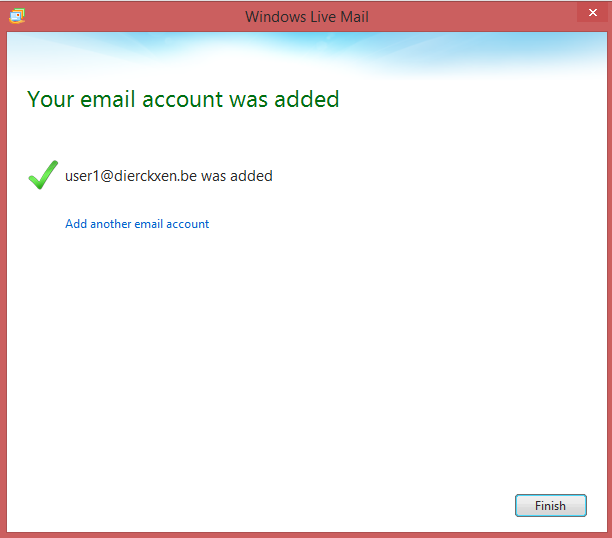This screenshot has height=538, width=612.
Task: Click the top-left window corner
Action: [2, 2]
